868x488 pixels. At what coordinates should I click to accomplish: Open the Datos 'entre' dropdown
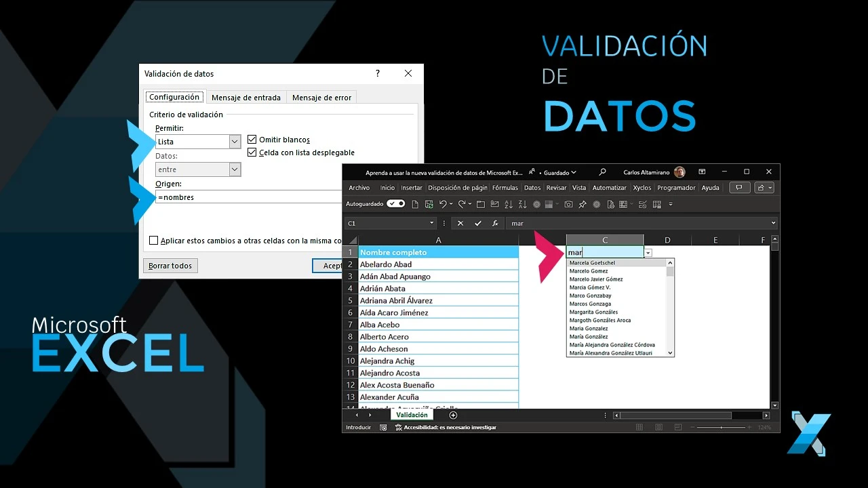[x=235, y=169]
